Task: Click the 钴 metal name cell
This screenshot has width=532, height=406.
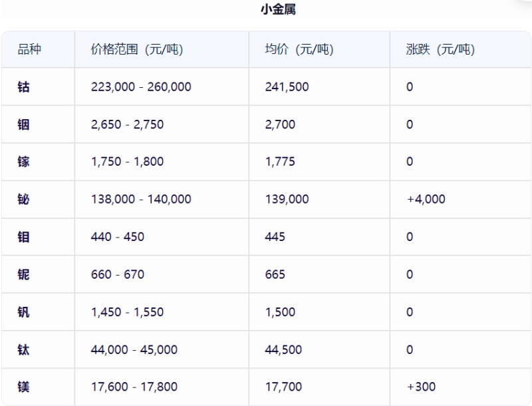Action: coord(24,87)
